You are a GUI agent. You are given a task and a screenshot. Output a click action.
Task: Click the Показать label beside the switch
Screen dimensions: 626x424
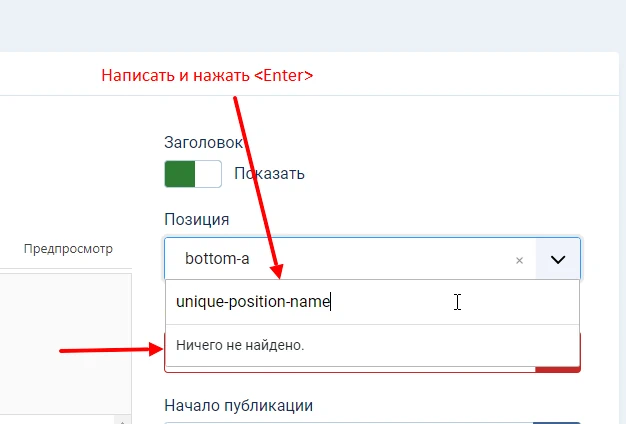(269, 173)
